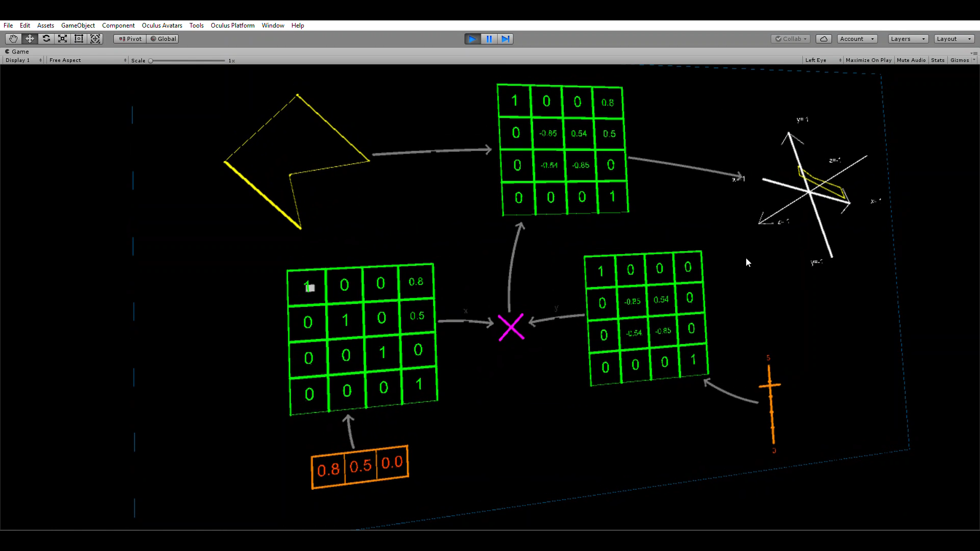Toggle Maximize On Play
980x551 pixels.
[868, 60]
